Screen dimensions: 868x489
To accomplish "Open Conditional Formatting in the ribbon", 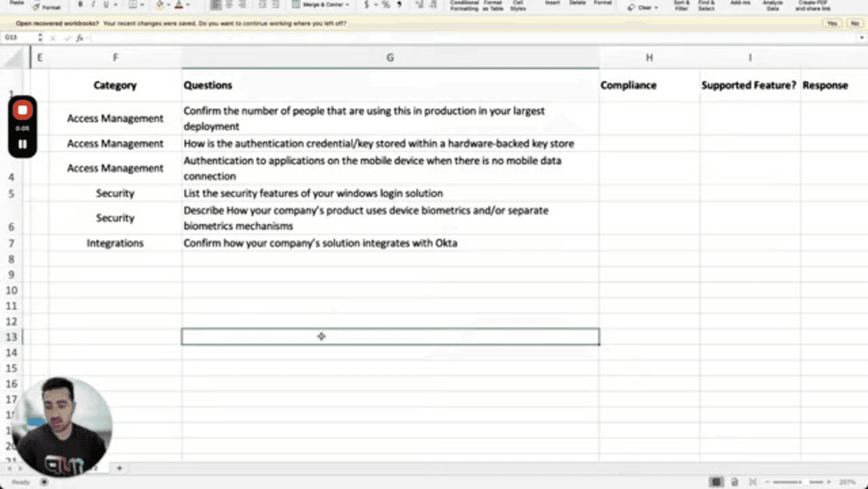I will [x=465, y=5].
